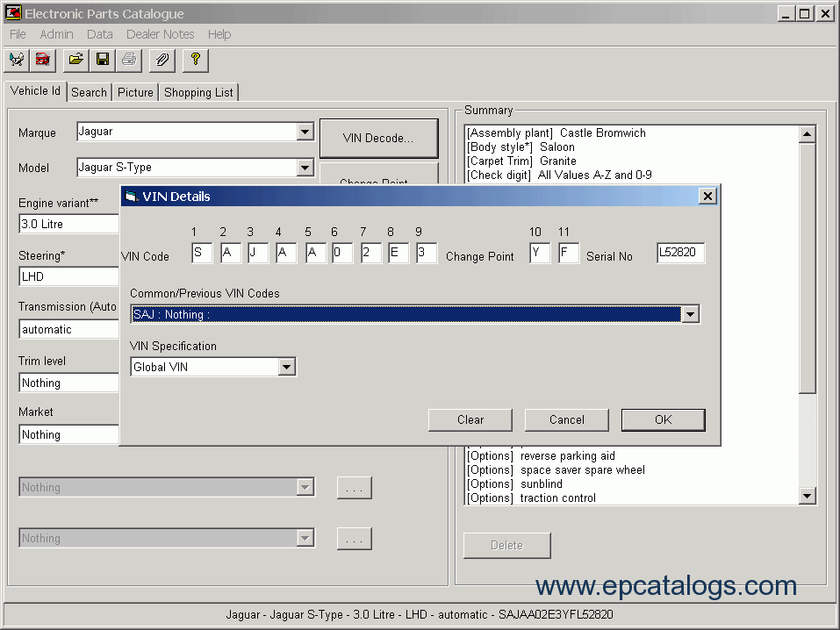Expand the VIN Specification dropdown

287,367
